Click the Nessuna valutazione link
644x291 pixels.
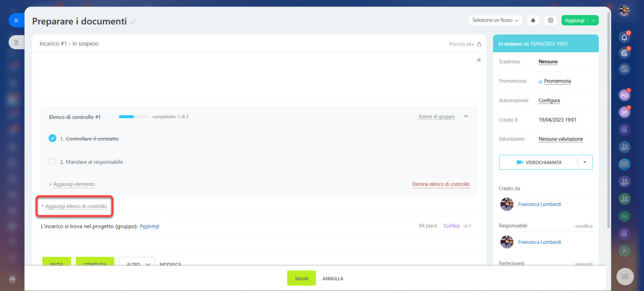(560, 139)
